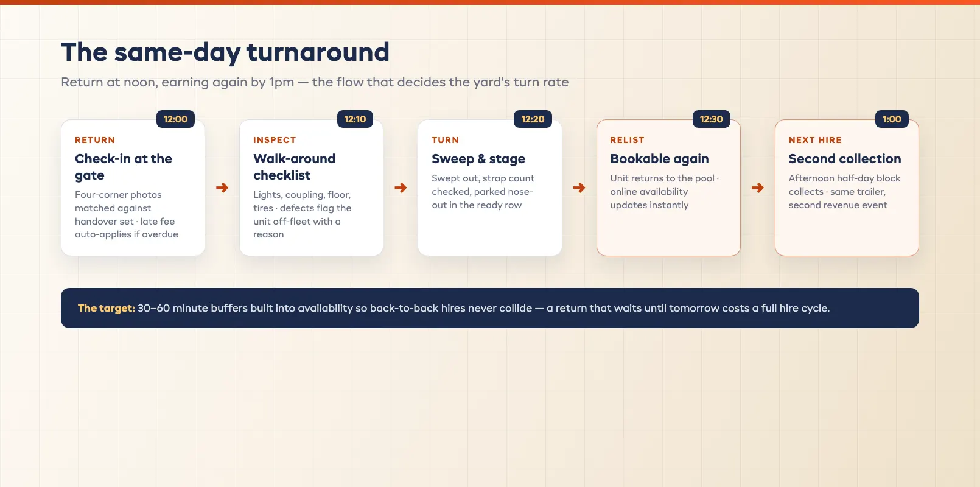The height and width of the screenshot is (487, 980).
Task: Click the 1:00 time badge
Action: click(892, 119)
